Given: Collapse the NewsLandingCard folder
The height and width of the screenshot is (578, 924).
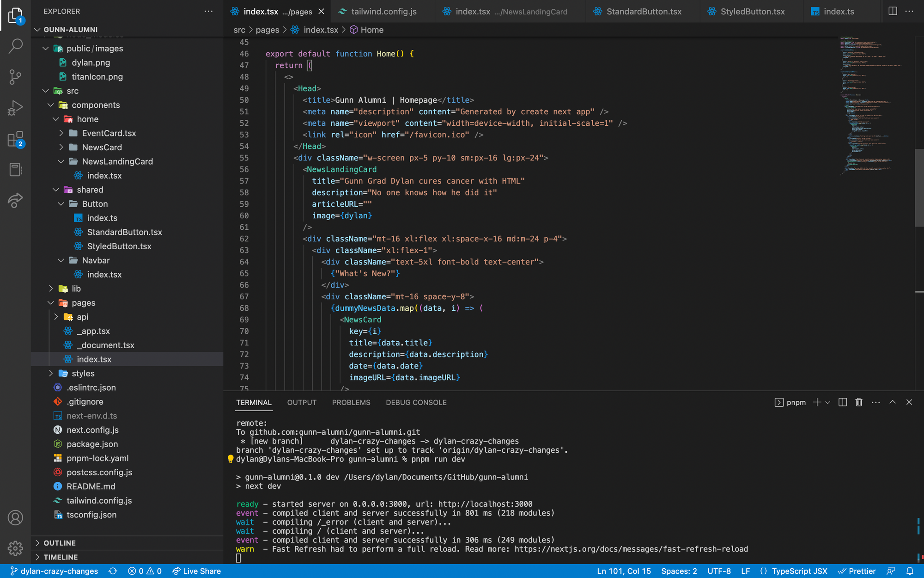Looking at the screenshot, I should point(127,161).
